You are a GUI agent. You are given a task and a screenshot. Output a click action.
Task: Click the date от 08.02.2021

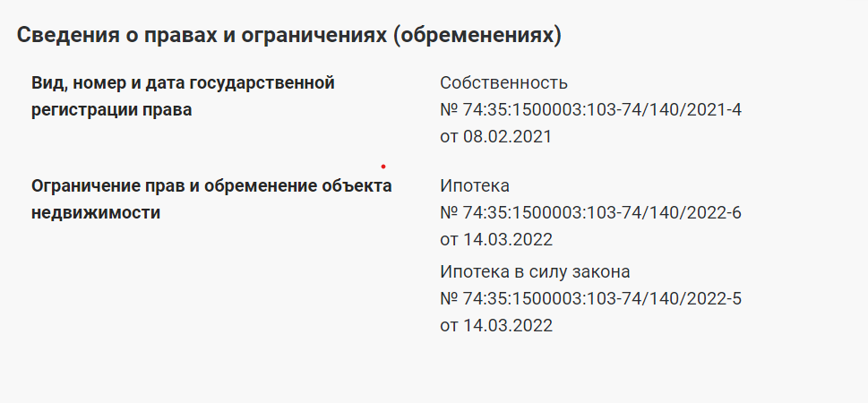coord(496,136)
